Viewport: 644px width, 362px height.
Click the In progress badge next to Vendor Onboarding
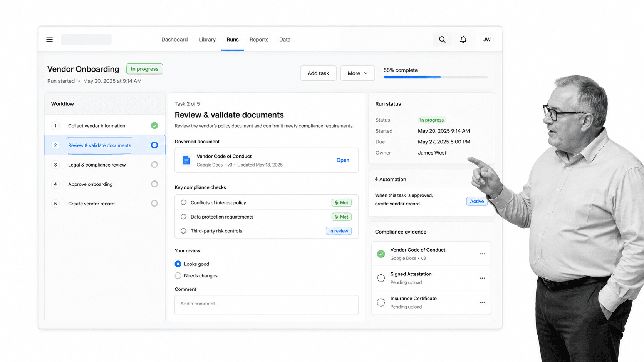tap(144, 69)
